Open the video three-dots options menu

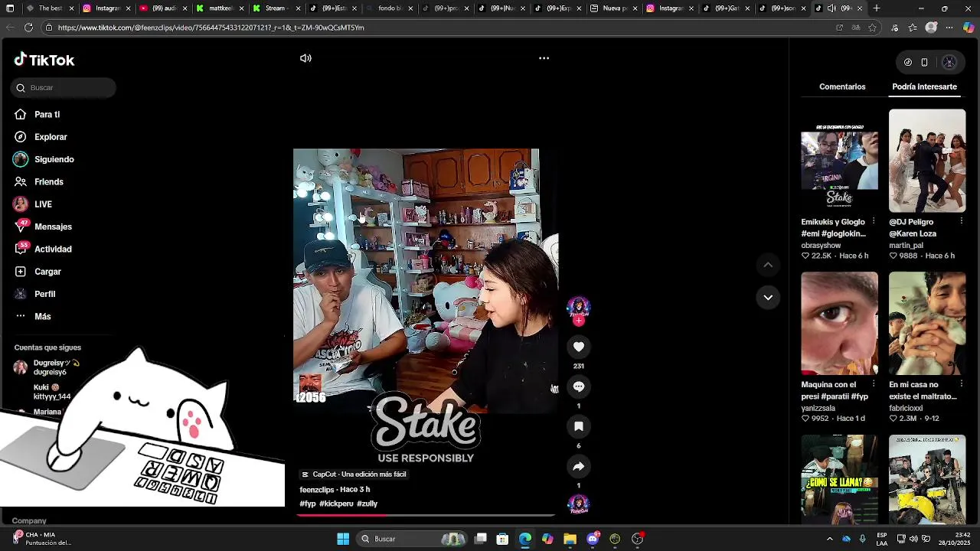coord(544,58)
